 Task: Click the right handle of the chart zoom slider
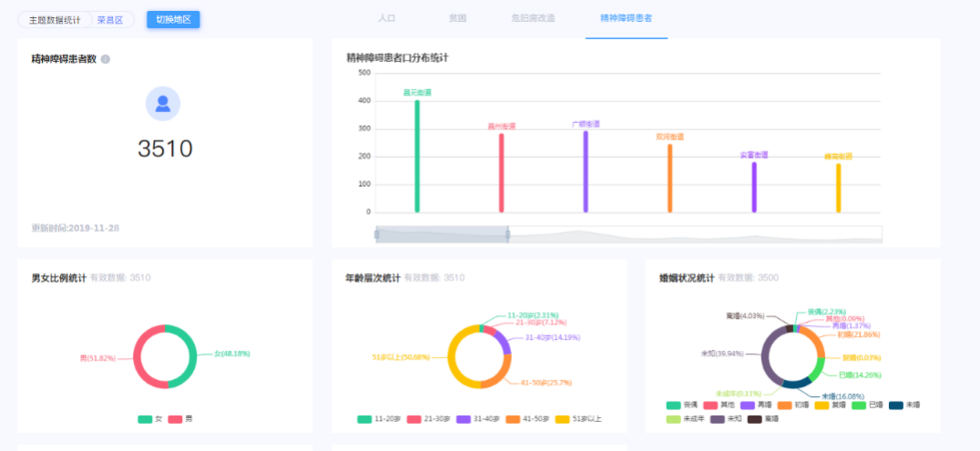[x=507, y=235]
